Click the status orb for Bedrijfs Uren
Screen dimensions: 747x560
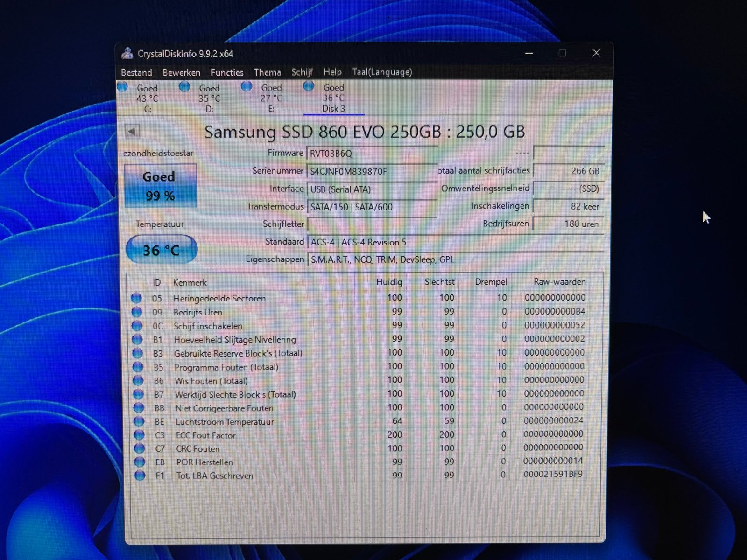point(136,312)
